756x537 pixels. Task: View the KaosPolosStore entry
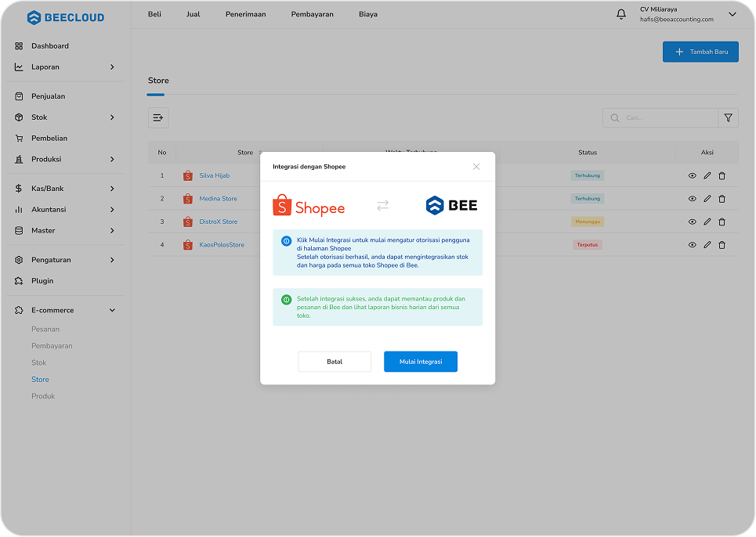[x=692, y=244]
